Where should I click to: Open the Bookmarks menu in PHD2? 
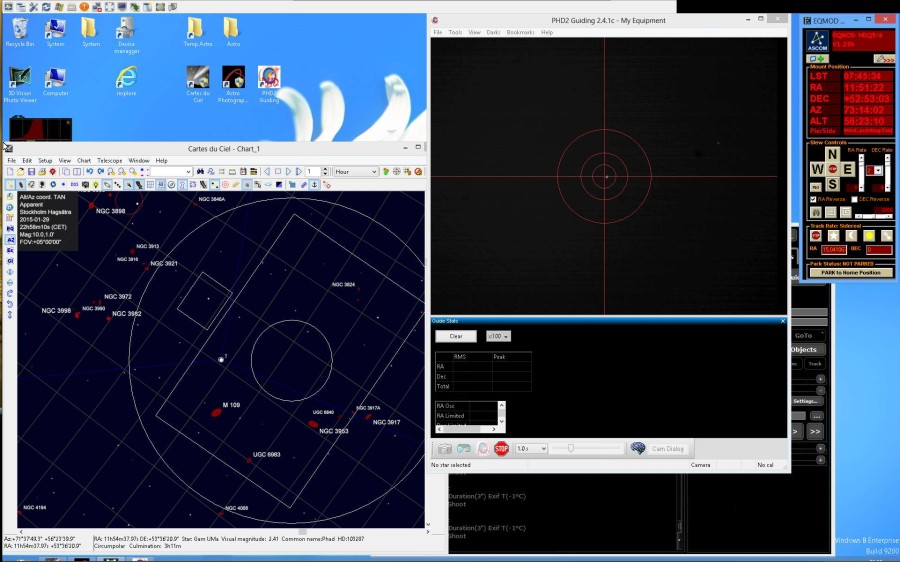tap(521, 32)
